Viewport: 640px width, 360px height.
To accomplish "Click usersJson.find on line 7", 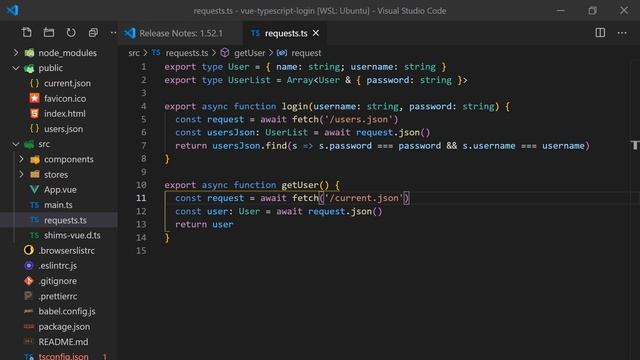I will coord(249,145).
